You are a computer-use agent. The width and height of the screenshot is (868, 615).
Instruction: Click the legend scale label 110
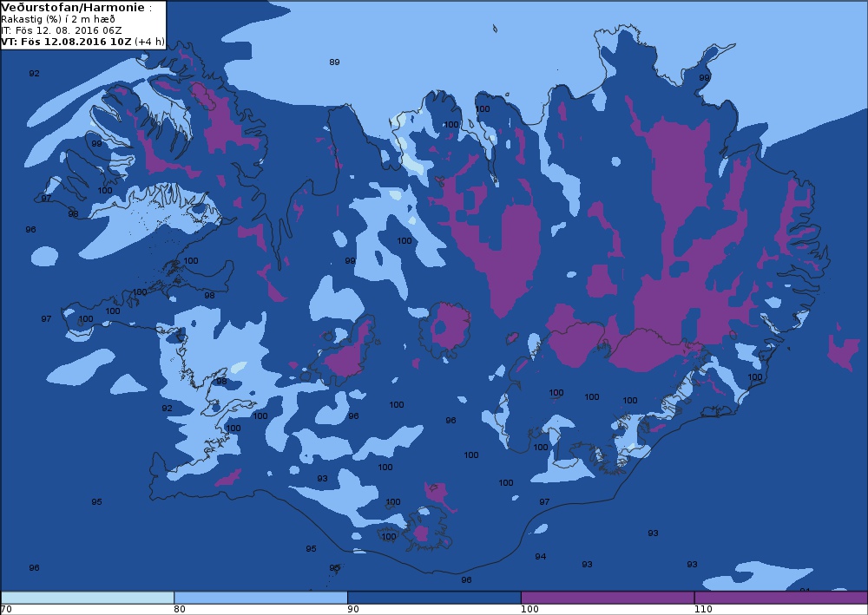point(702,610)
